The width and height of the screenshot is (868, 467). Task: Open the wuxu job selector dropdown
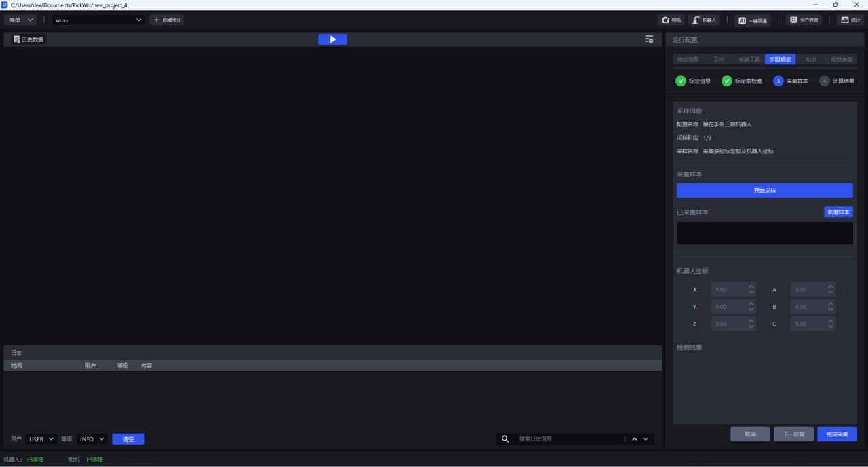(98, 20)
